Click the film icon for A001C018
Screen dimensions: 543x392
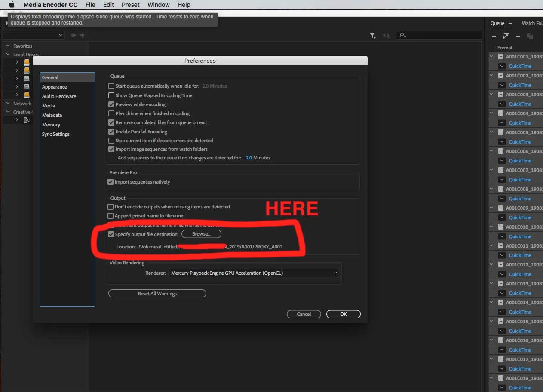501,378
